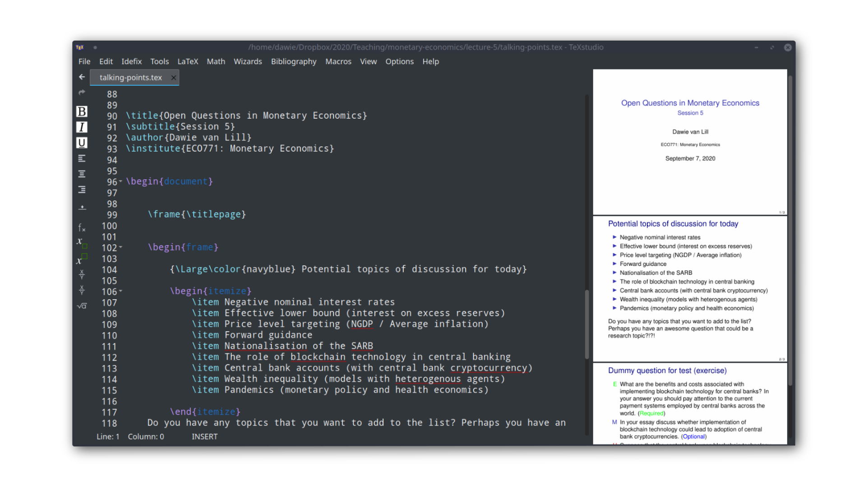
Task: Close the talking-points.tex tab
Action: (x=173, y=77)
